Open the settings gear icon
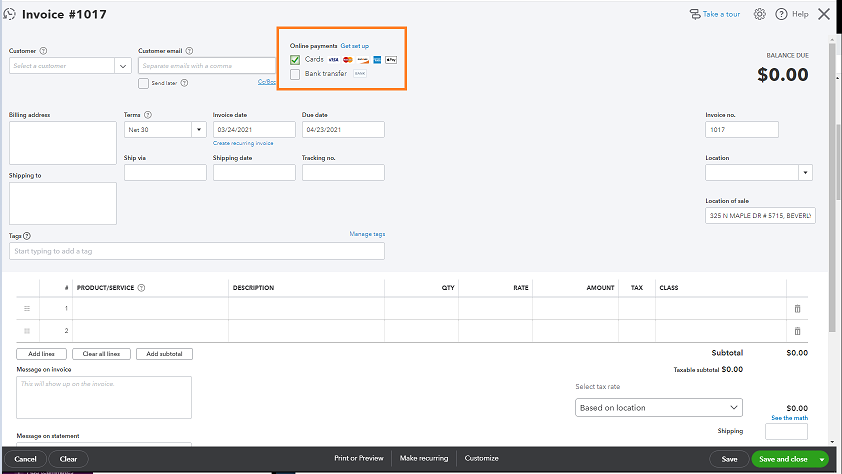This screenshot has width=842, height=474. tap(759, 14)
